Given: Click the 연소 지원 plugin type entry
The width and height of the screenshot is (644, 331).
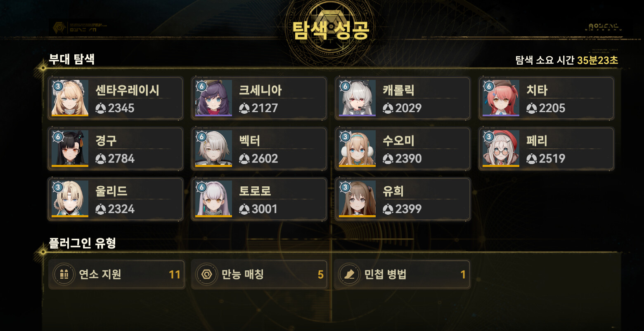Looking at the screenshot, I should (116, 275).
